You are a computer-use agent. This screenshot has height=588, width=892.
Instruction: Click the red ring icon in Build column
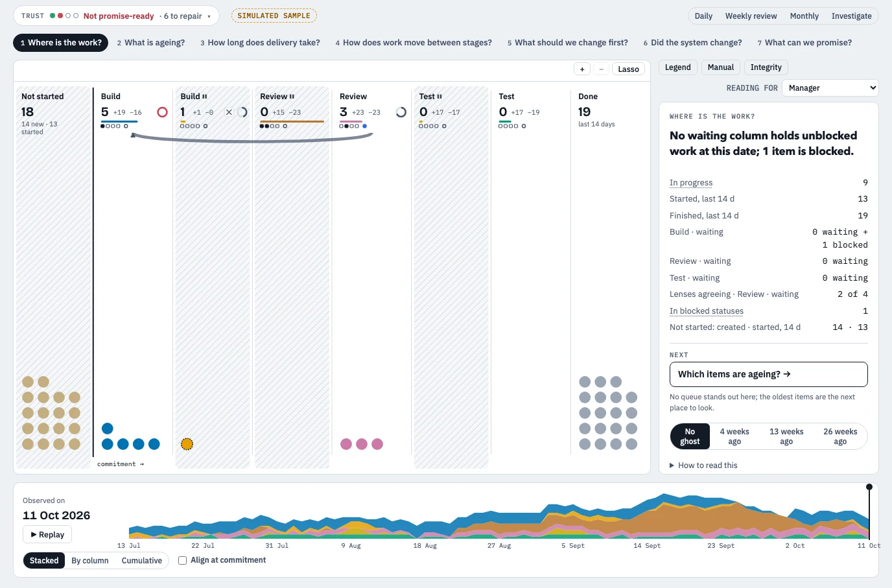pos(163,112)
